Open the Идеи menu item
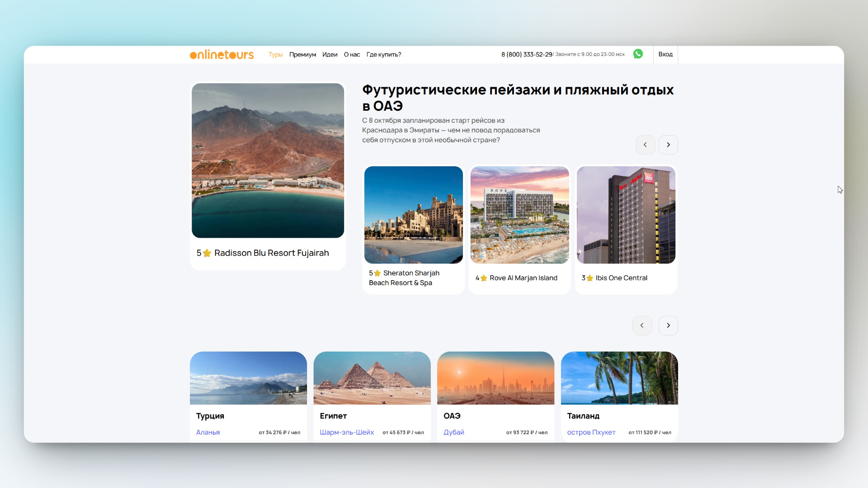This screenshot has height=488, width=868. (330, 55)
